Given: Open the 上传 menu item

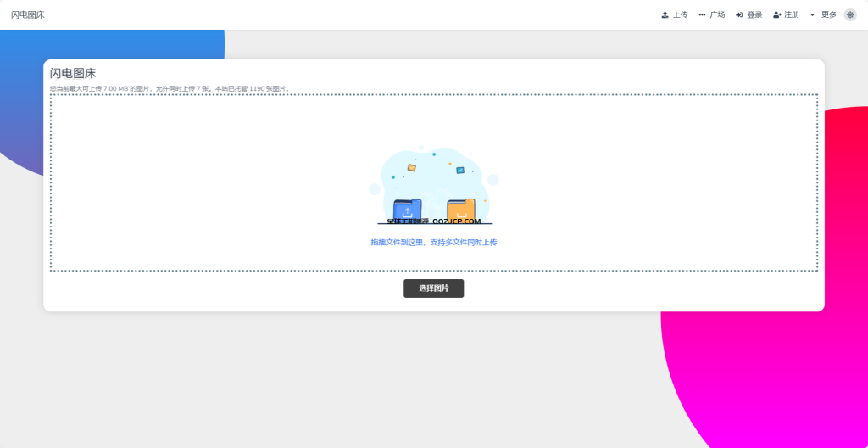Looking at the screenshot, I should [680, 14].
